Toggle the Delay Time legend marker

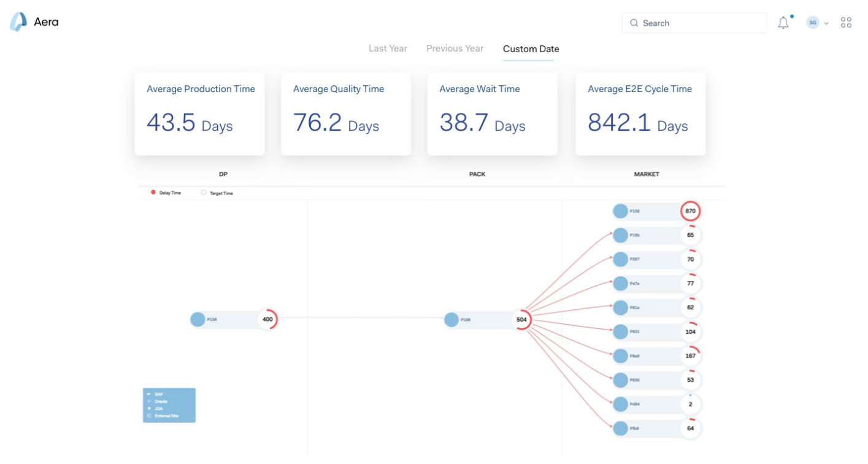[x=153, y=193]
